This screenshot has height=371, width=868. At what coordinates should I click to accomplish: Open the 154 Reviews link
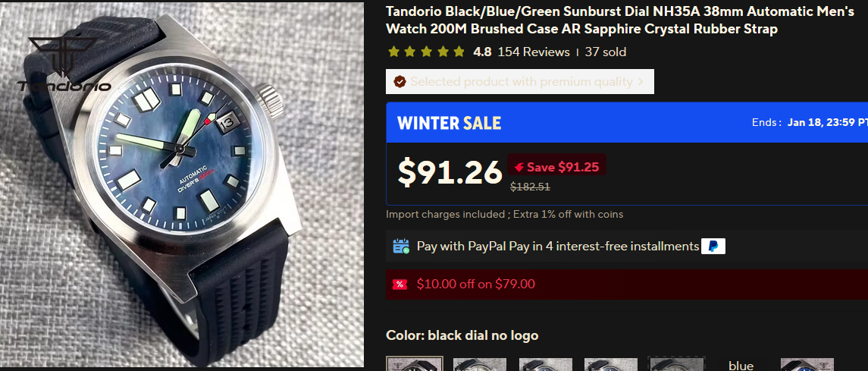pos(534,52)
